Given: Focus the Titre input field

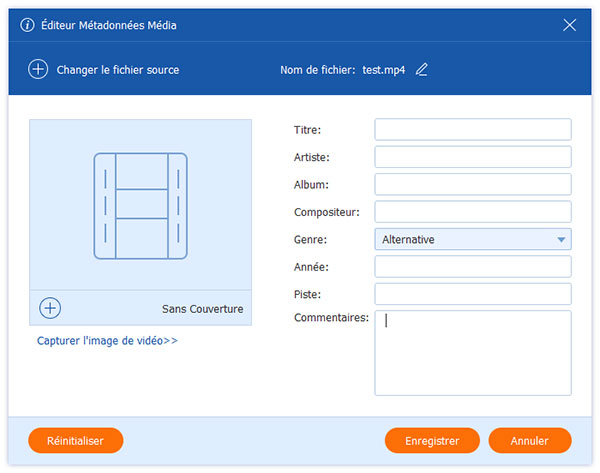Looking at the screenshot, I should [x=473, y=130].
